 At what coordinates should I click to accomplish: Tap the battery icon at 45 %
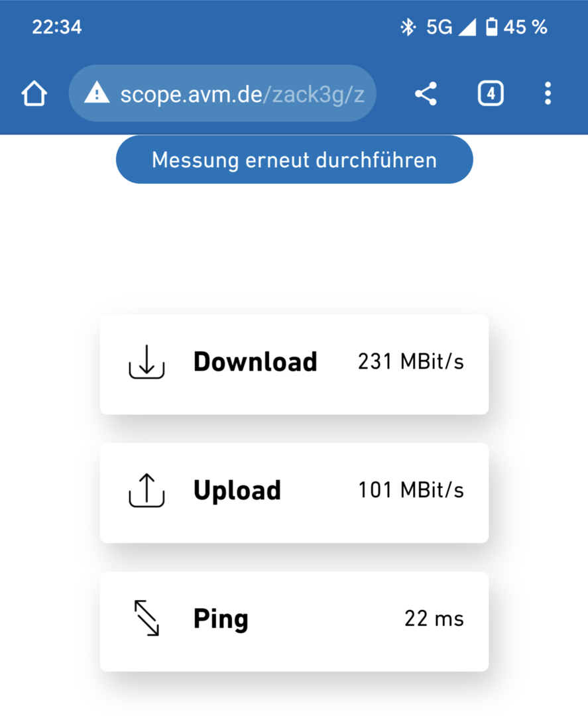point(491,27)
